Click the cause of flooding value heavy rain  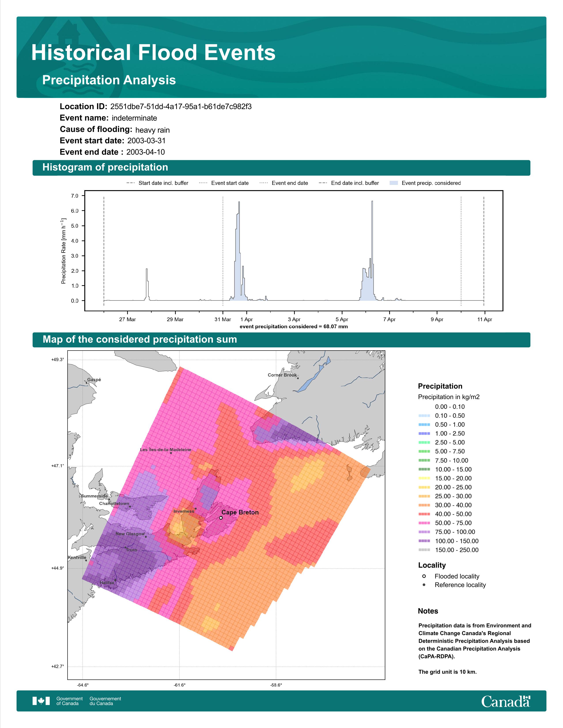click(x=152, y=130)
